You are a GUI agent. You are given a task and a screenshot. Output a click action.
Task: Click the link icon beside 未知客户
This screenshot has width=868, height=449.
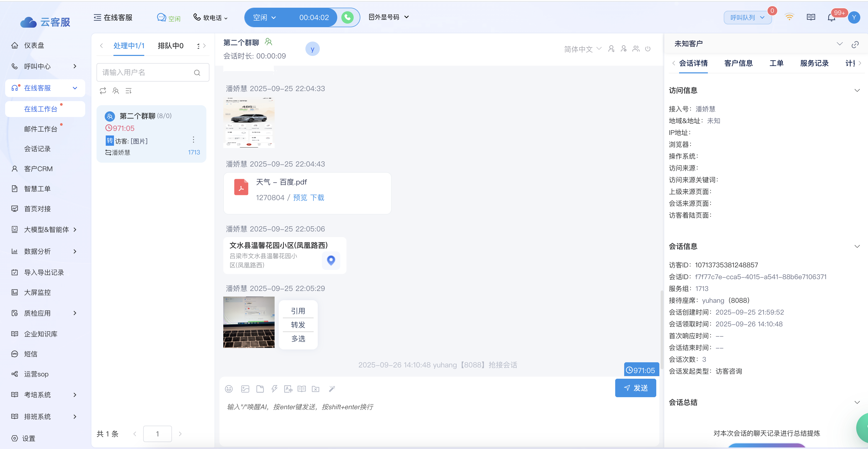tap(855, 44)
